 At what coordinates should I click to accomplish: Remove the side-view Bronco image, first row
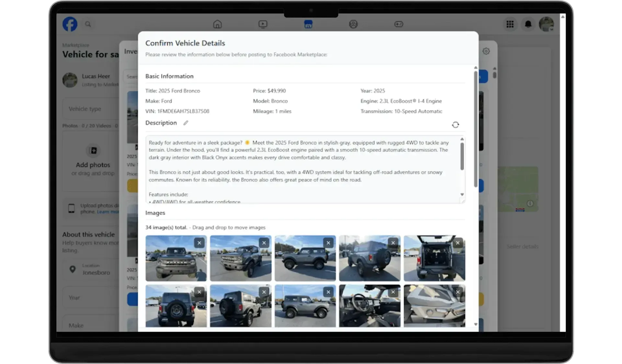[328, 243]
